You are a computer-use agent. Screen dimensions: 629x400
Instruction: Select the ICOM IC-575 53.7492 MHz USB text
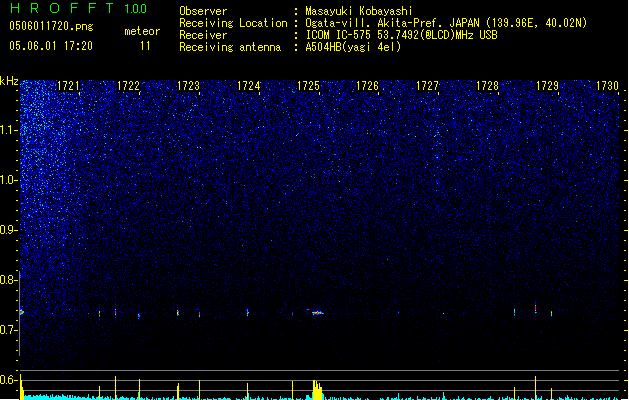pyautogui.click(x=401, y=35)
